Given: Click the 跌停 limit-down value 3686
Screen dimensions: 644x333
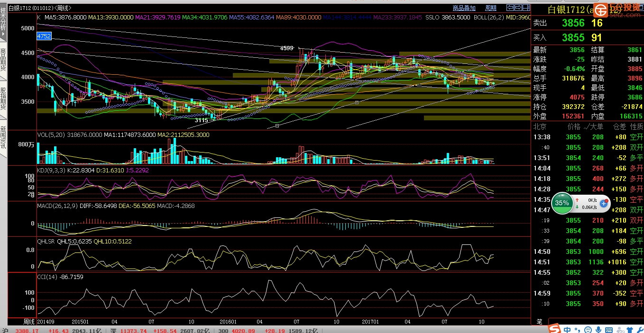Looking at the screenshot, I should [635, 97].
